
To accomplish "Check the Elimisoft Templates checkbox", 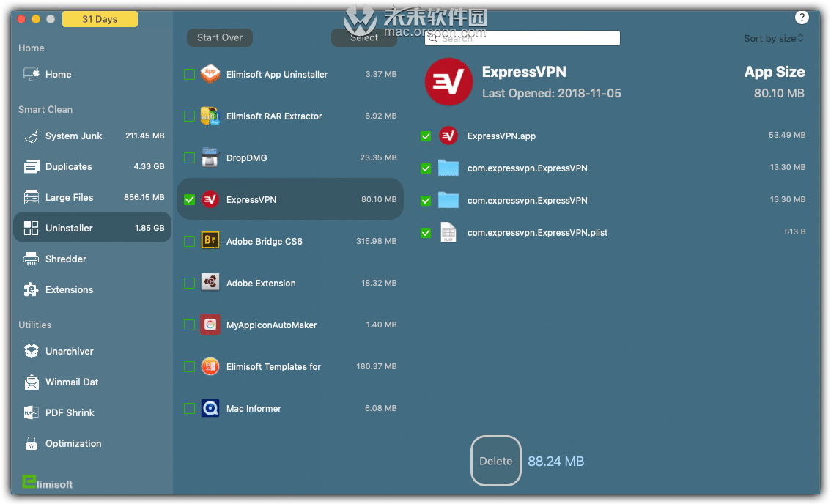I will (189, 367).
